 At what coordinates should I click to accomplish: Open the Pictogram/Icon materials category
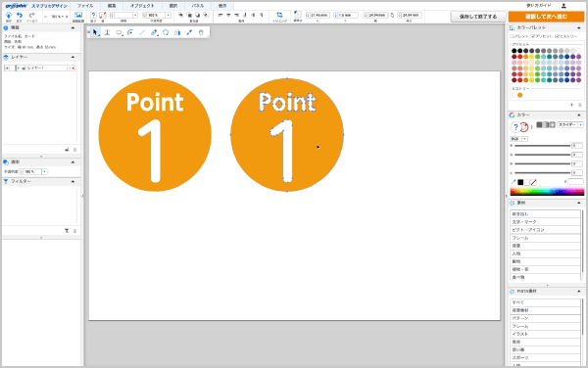[x=545, y=229]
